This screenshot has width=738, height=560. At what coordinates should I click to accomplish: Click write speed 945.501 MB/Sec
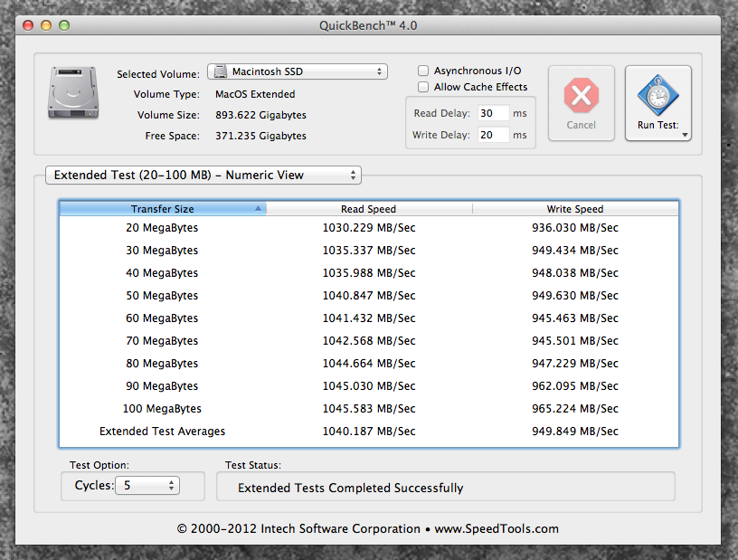(x=575, y=341)
